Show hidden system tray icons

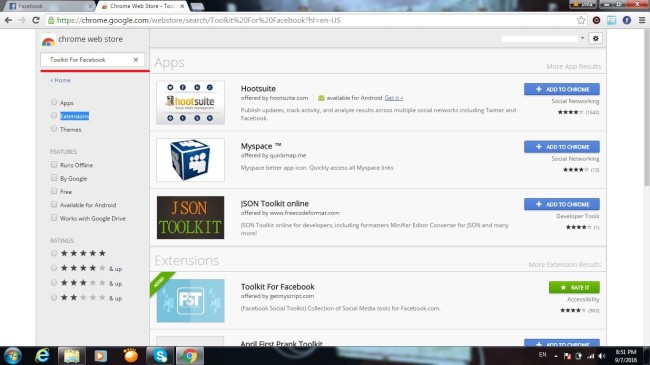pos(555,356)
